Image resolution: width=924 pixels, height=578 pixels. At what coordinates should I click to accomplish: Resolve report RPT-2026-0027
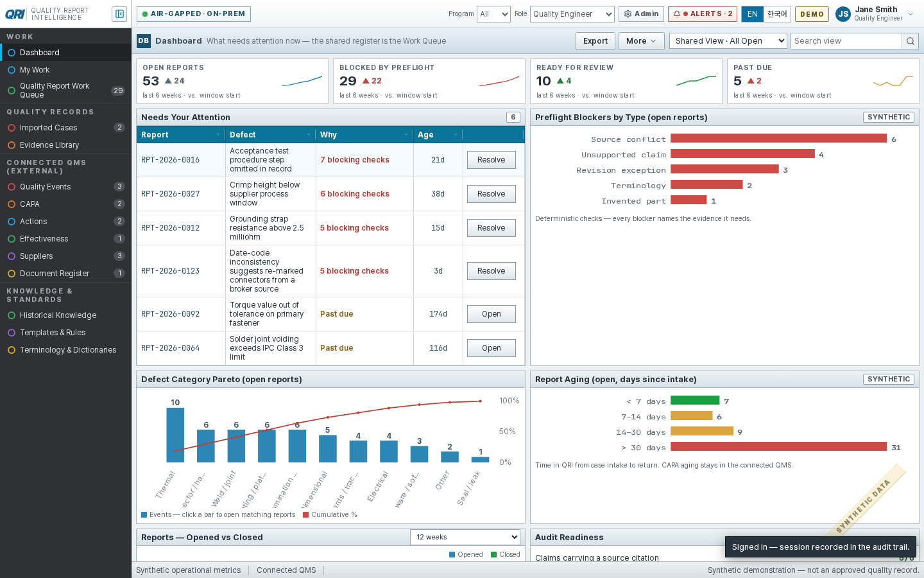pyautogui.click(x=492, y=194)
